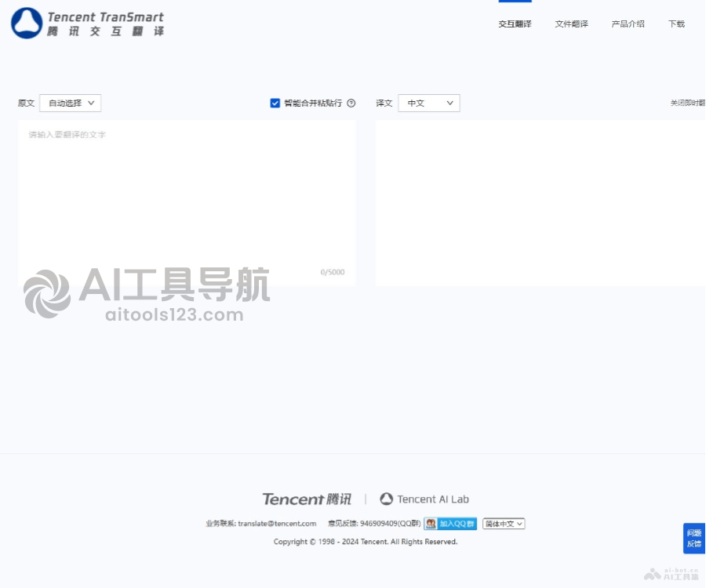
Task: Click the Tencent 腾讯 footer logo
Action: [307, 499]
